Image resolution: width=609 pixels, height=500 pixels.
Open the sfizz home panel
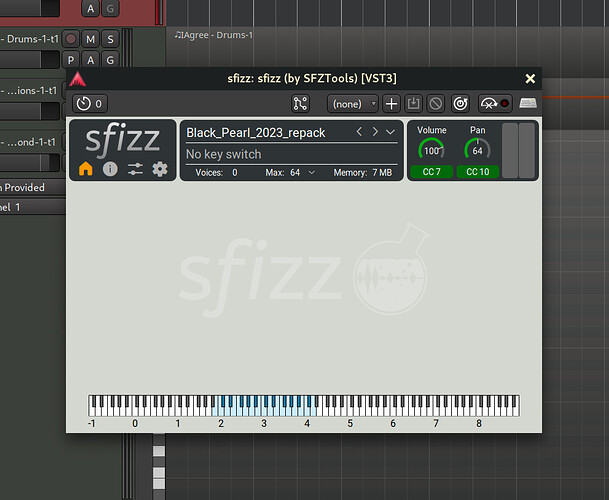coord(86,169)
